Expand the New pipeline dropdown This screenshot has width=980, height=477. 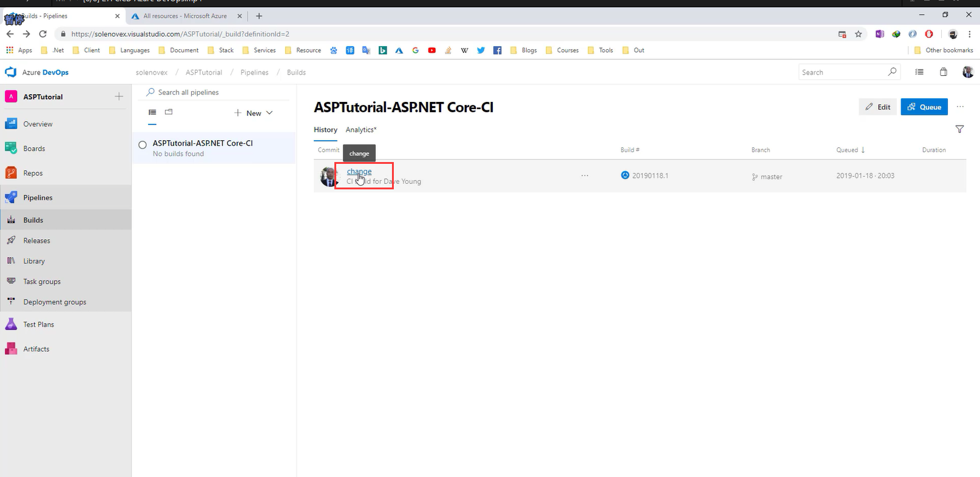point(254,113)
